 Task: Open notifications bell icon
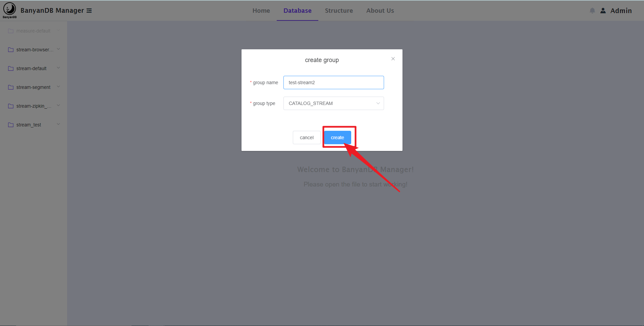pyautogui.click(x=592, y=11)
